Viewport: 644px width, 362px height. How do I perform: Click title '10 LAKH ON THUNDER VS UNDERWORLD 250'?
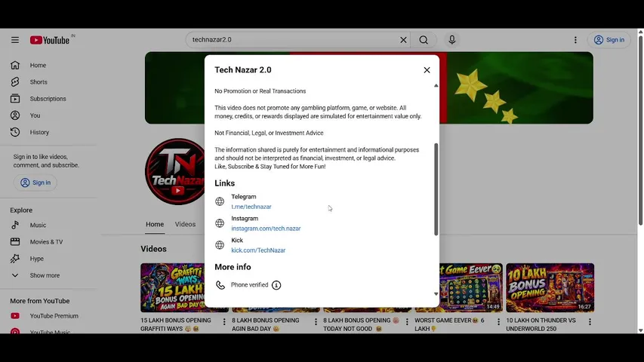pyautogui.click(x=541, y=324)
